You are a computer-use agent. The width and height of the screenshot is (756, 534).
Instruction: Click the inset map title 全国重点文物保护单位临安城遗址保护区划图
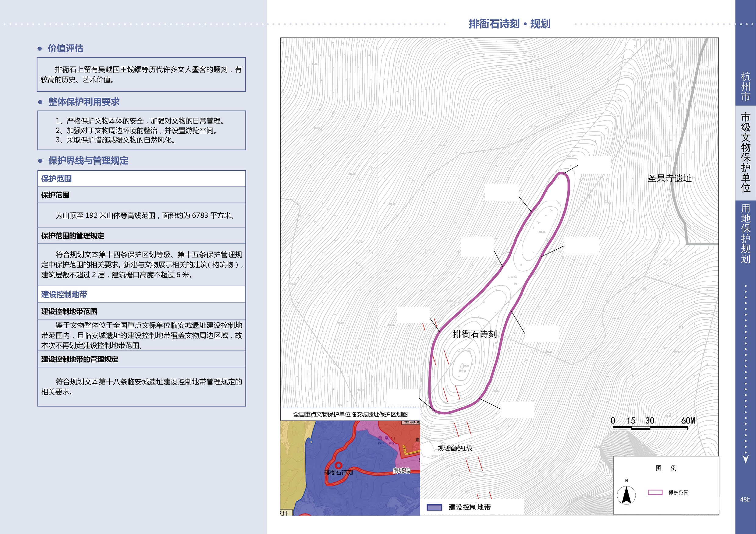click(350, 414)
